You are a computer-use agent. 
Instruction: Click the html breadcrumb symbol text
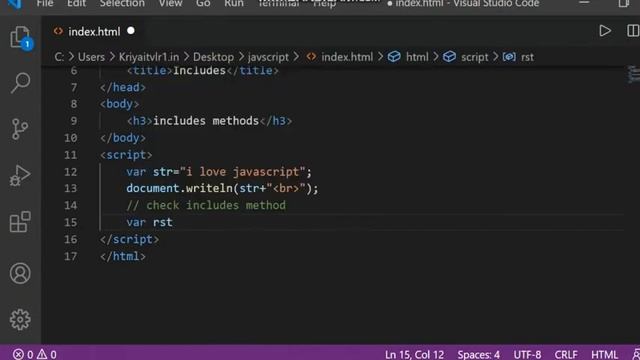pyautogui.click(x=417, y=57)
